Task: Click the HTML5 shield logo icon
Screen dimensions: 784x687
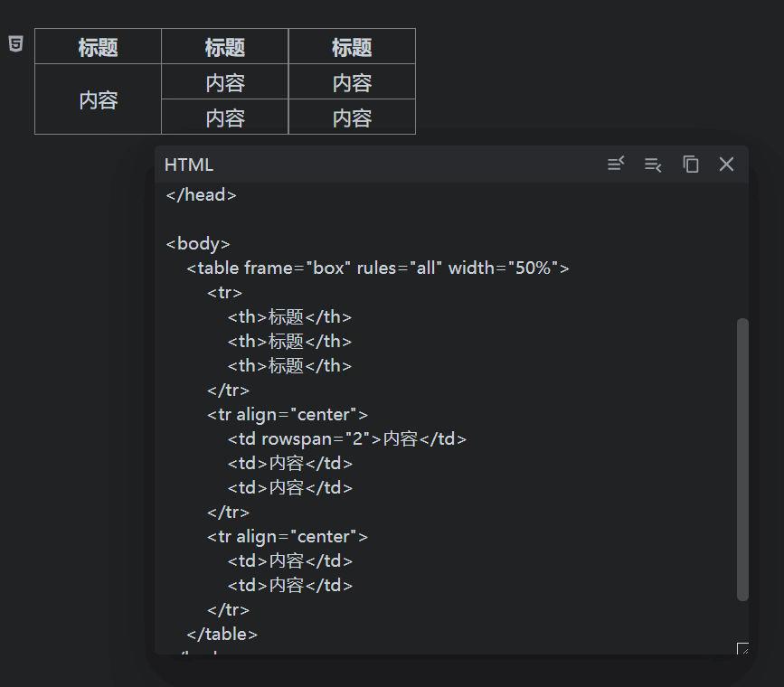Action: pos(14,43)
